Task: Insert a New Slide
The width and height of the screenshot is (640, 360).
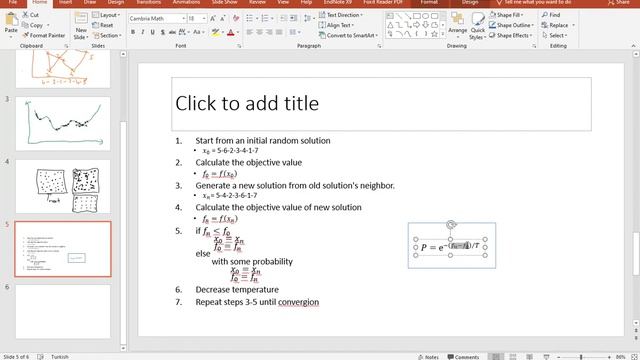Action: pos(80,26)
